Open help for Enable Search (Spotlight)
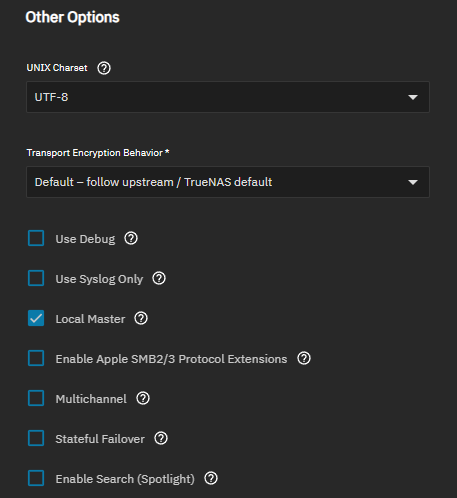 coord(211,478)
